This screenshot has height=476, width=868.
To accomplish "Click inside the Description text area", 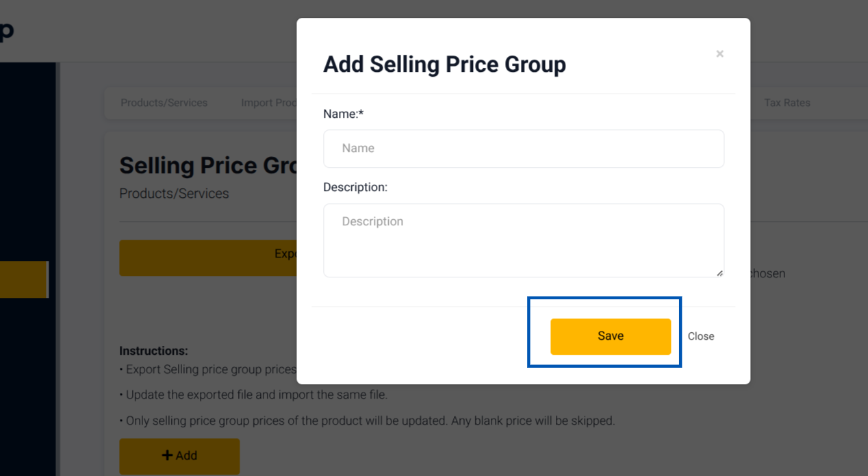I will [524, 240].
